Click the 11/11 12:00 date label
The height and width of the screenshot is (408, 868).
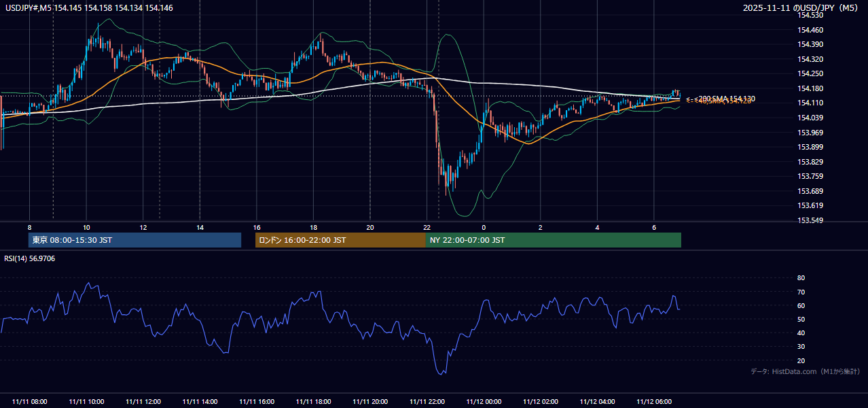point(143,402)
